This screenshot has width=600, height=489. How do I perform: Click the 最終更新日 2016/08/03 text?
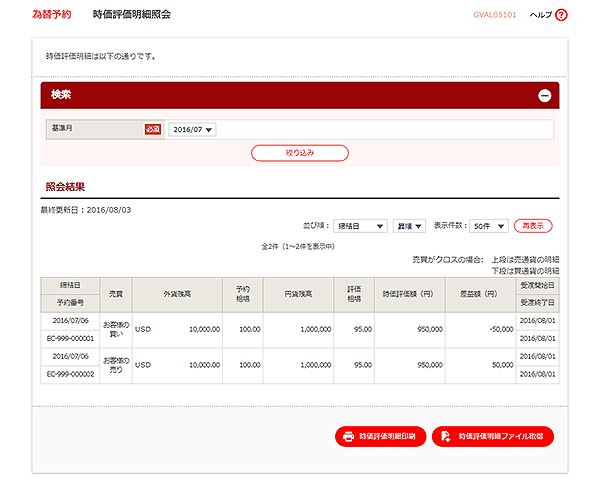86,210
